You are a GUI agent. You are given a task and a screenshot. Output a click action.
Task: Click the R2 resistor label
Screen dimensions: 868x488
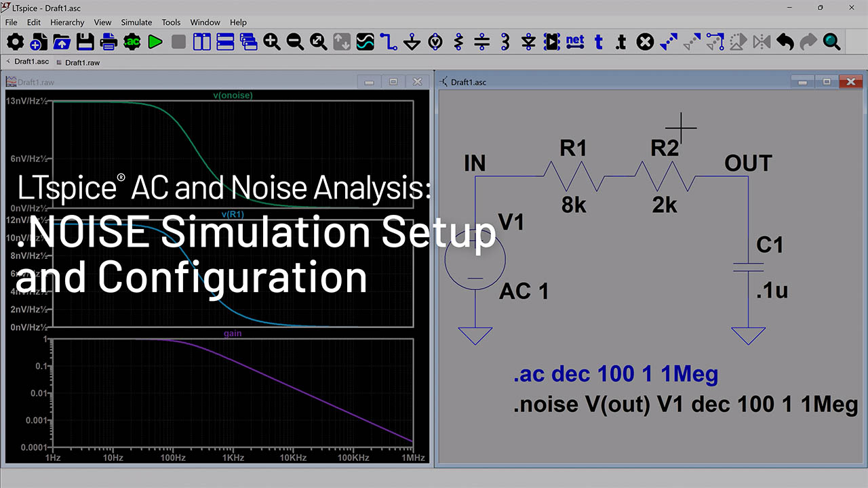(x=665, y=149)
